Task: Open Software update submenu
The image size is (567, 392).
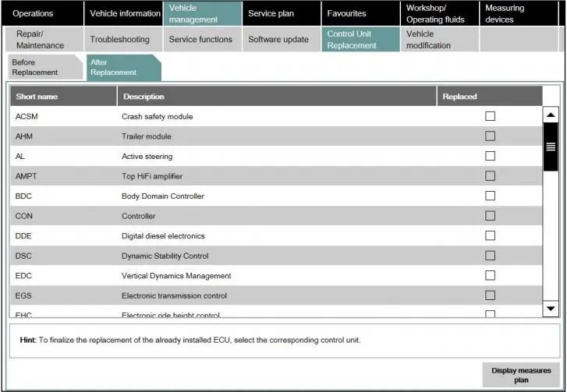Action: tap(282, 40)
